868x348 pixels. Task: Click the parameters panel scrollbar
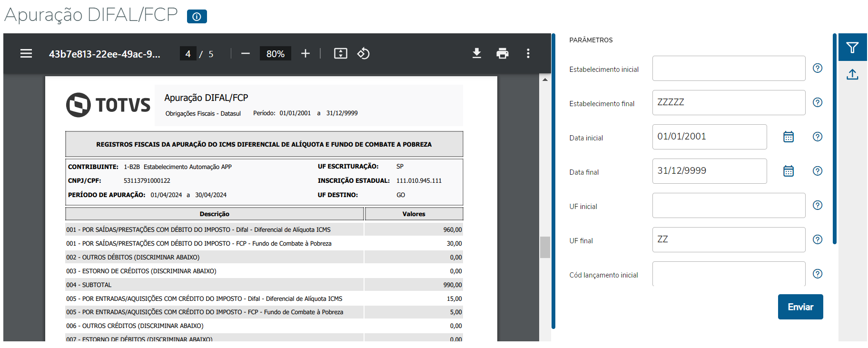[x=835, y=139]
